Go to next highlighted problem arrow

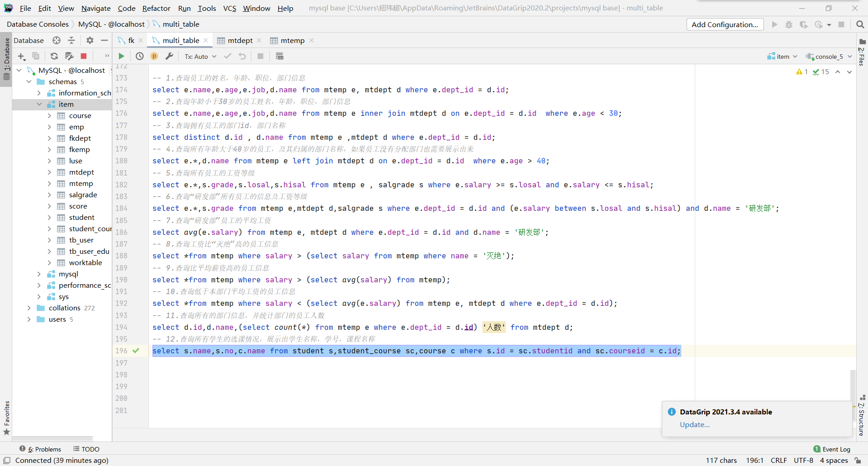849,72
